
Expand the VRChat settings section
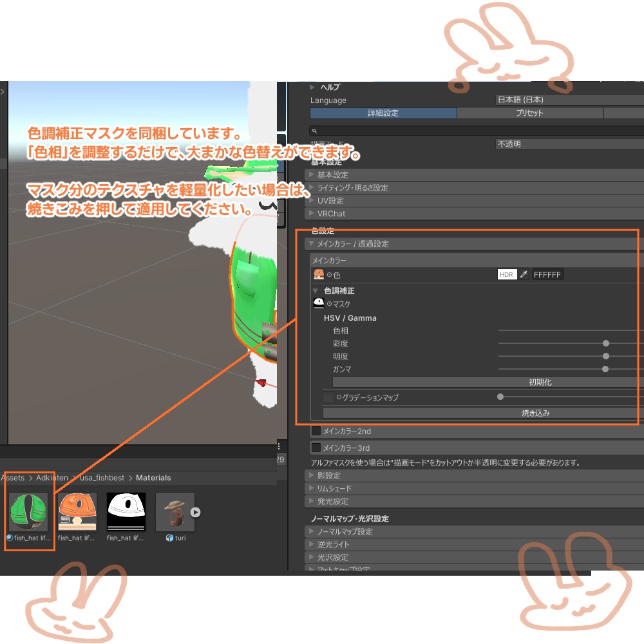[x=335, y=213]
